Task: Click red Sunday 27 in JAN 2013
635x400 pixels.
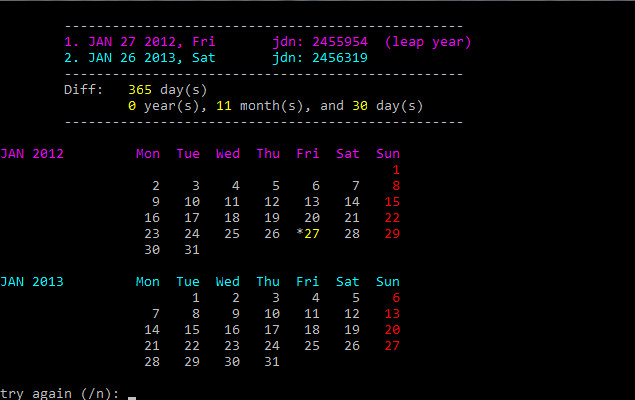Action: click(392, 346)
